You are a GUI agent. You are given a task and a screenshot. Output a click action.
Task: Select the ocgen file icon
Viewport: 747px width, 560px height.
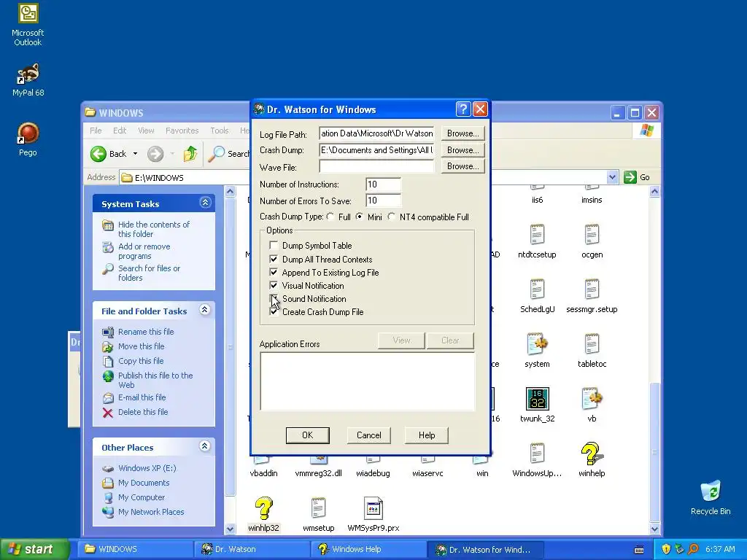point(592,235)
